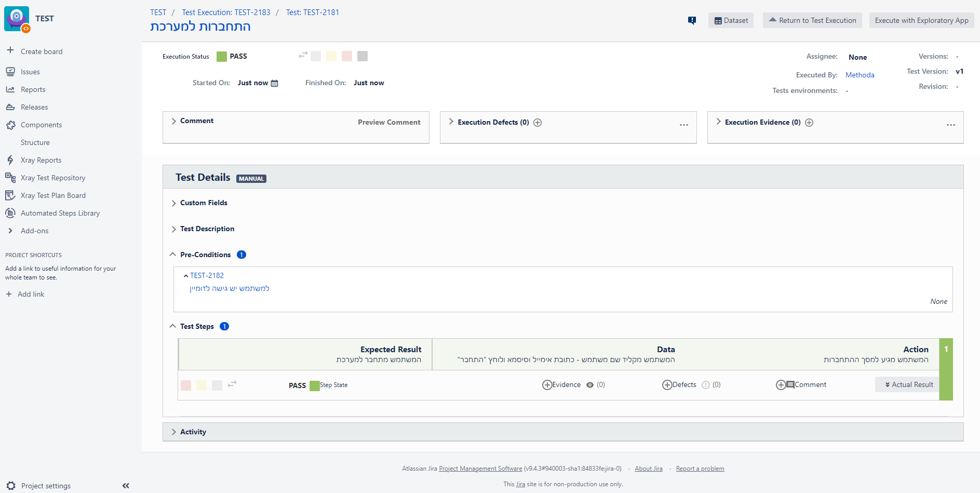Expand Custom Fields section

[174, 203]
